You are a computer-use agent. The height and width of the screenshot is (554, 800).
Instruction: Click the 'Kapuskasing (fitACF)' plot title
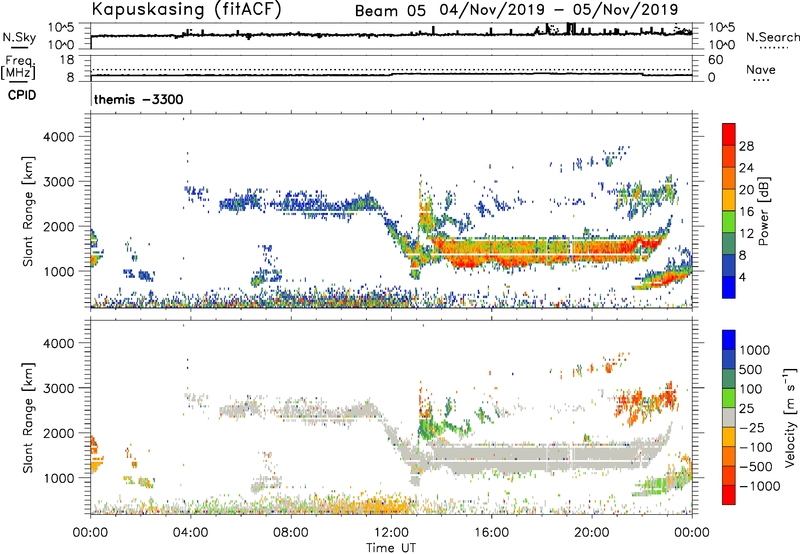[x=186, y=10]
